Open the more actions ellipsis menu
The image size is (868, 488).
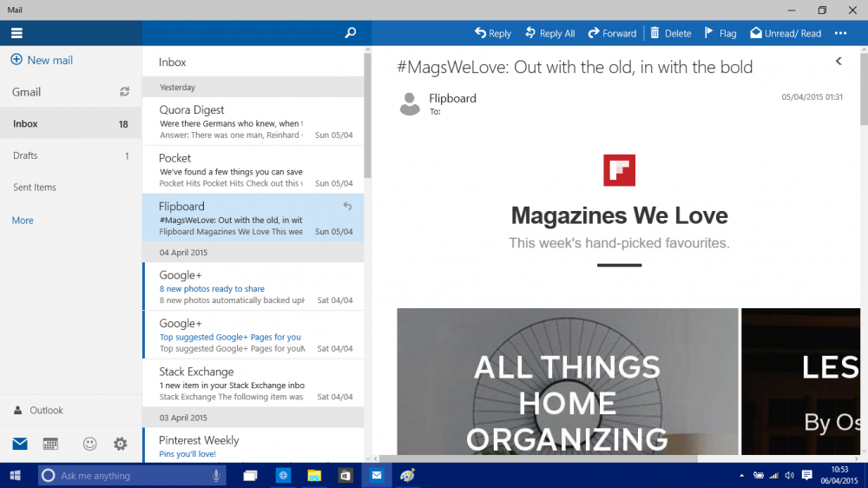(840, 33)
